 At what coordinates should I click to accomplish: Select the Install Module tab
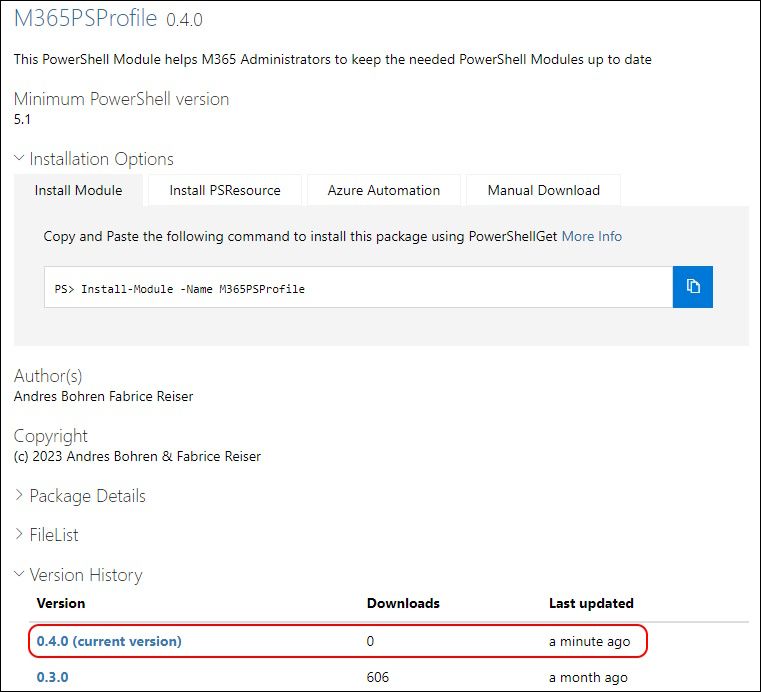[79, 190]
